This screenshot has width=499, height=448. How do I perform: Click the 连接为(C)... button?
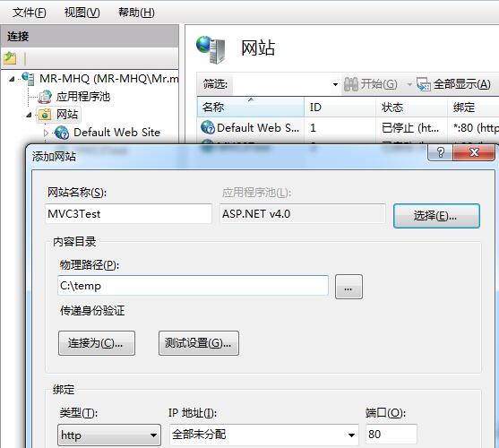[x=97, y=343]
